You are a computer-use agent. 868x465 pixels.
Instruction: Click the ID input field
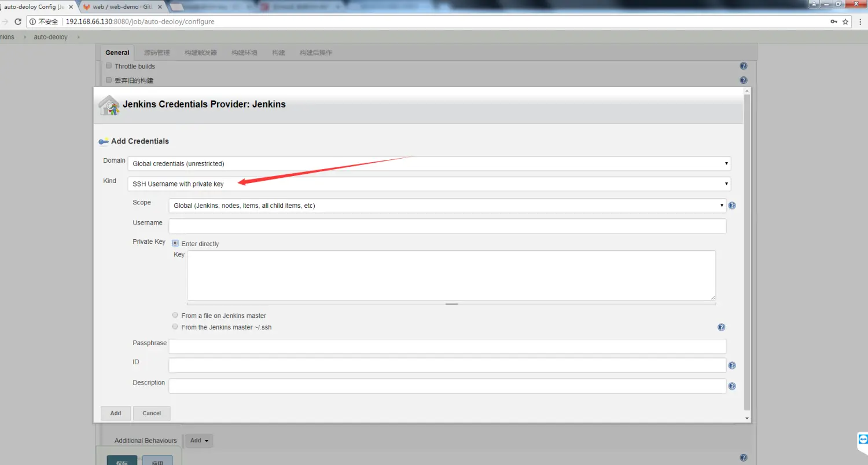(447, 365)
